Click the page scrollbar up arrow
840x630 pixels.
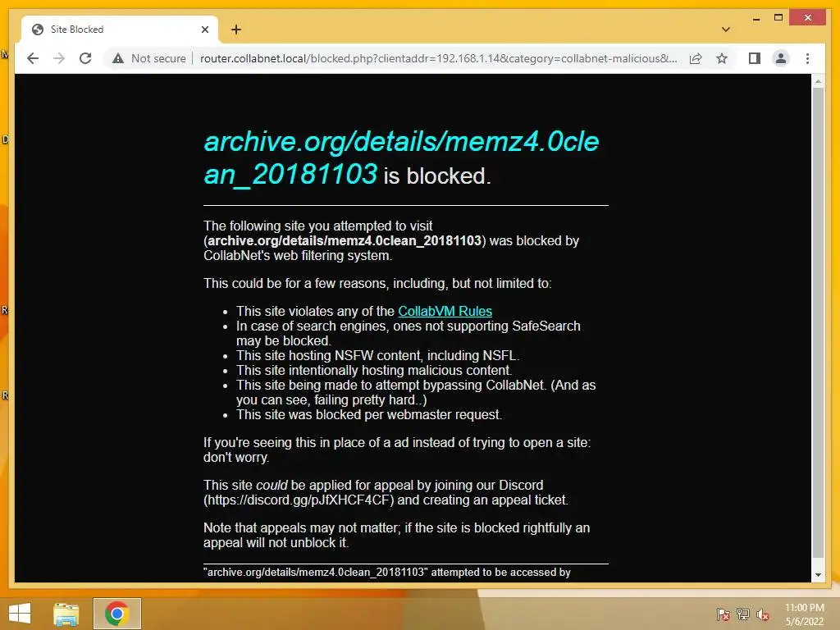click(x=818, y=81)
